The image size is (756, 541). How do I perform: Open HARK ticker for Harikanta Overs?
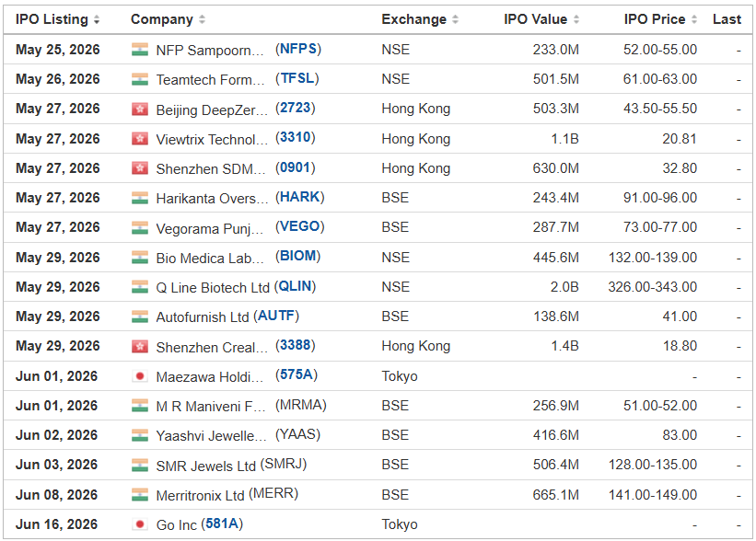[300, 197]
